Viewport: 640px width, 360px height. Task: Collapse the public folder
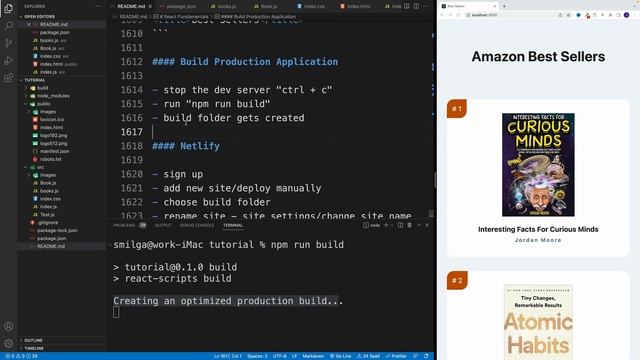coord(44,104)
